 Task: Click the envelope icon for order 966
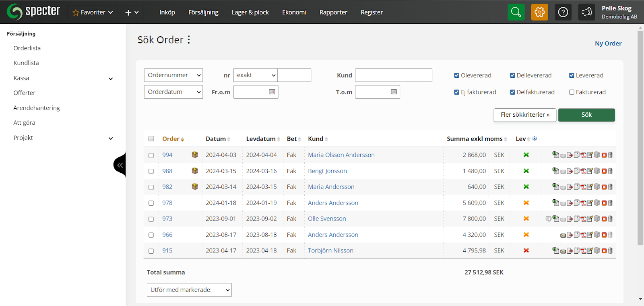click(x=563, y=235)
